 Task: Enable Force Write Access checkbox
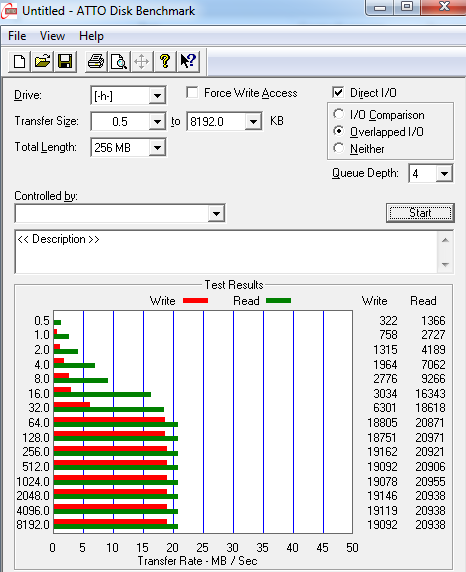pos(192,92)
